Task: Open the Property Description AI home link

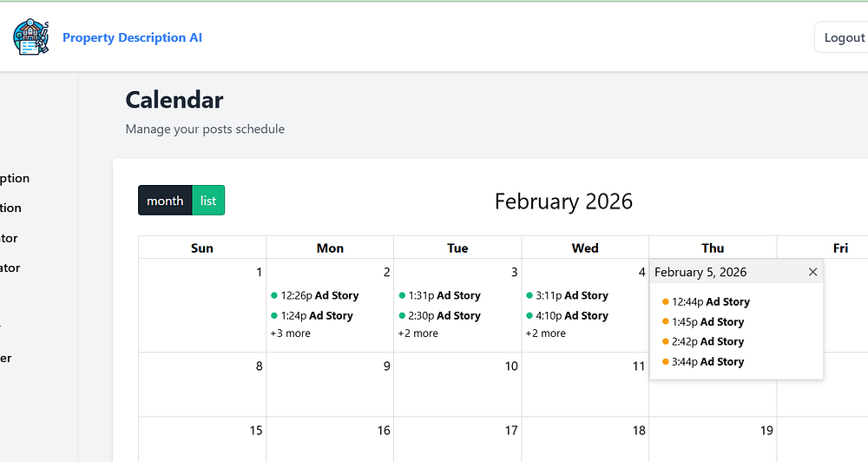Action: [x=132, y=37]
